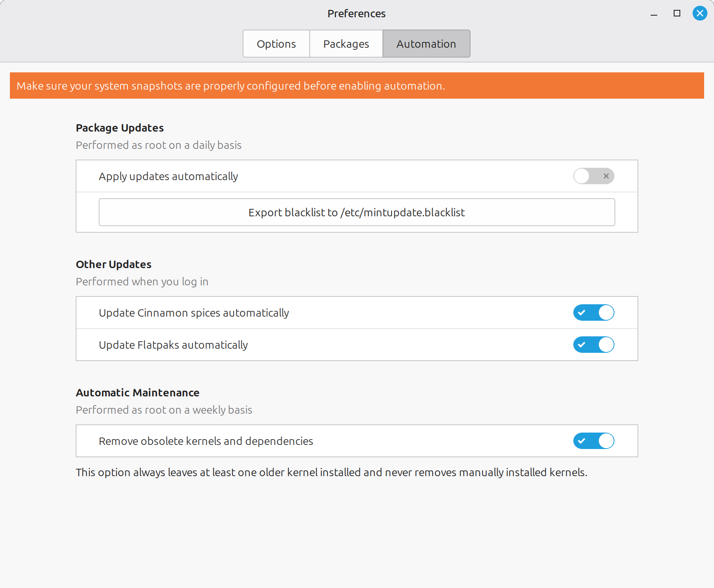Click 'Performed when you log in' text
The width and height of the screenshot is (714, 588).
pyautogui.click(x=142, y=282)
